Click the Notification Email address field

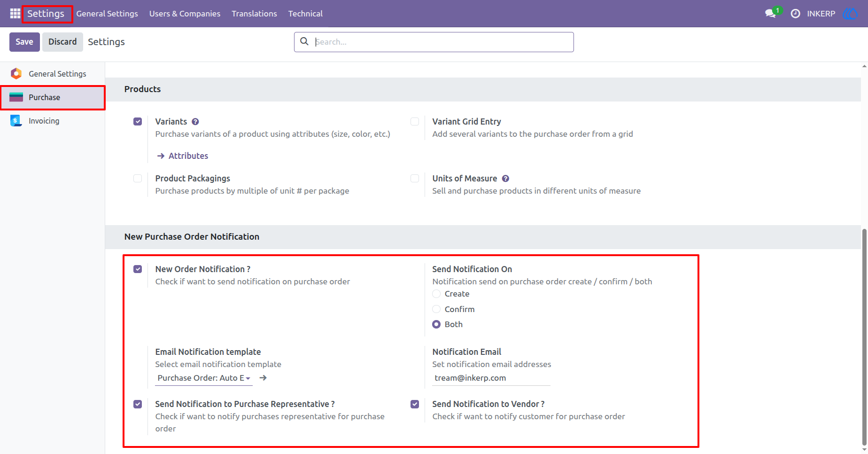[x=491, y=378]
